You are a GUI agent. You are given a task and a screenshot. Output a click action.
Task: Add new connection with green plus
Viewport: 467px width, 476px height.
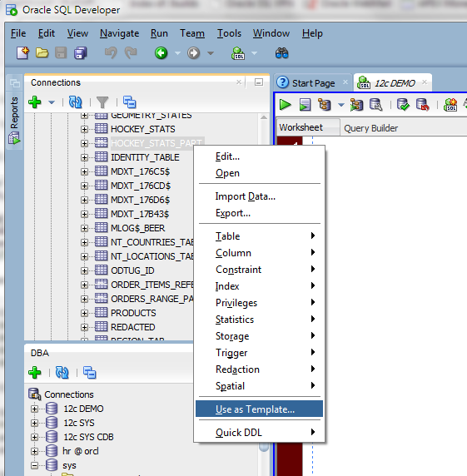(x=35, y=102)
